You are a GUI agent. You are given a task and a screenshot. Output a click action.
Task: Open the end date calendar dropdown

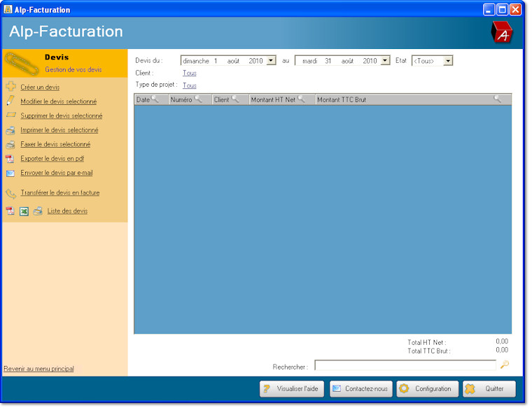point(385,61)
